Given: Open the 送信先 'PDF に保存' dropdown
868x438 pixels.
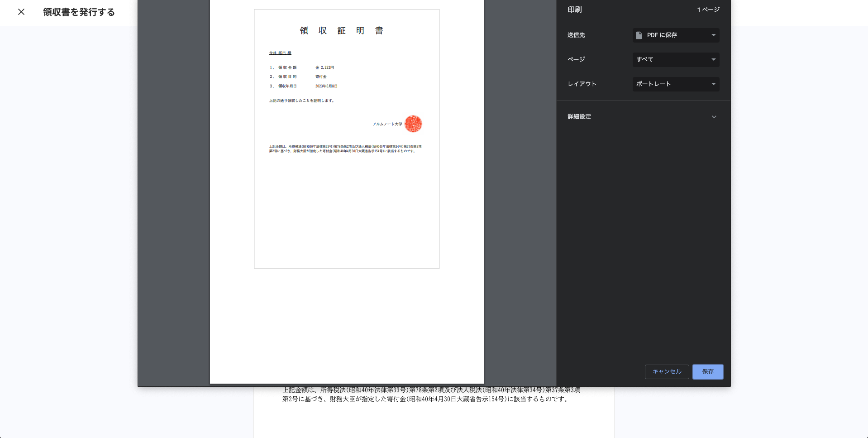Looking at the screenshot, I should (x=675, y=35).
